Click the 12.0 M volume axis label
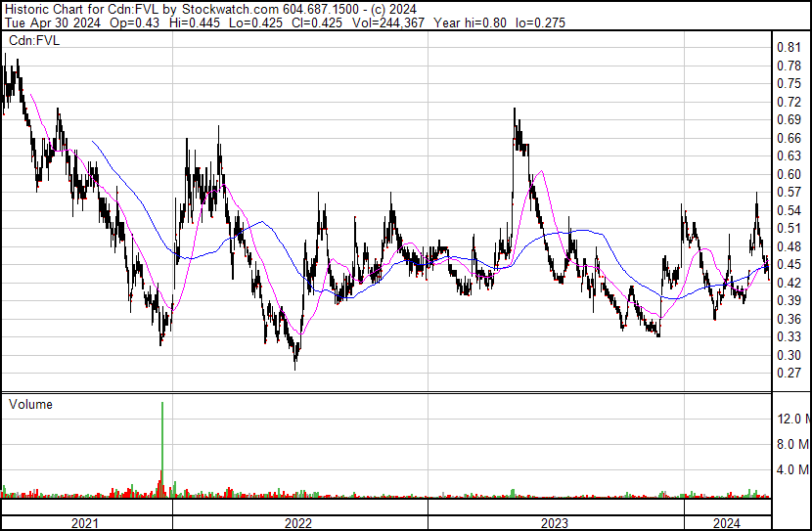812x531 pixels. [x=792, y=419]
